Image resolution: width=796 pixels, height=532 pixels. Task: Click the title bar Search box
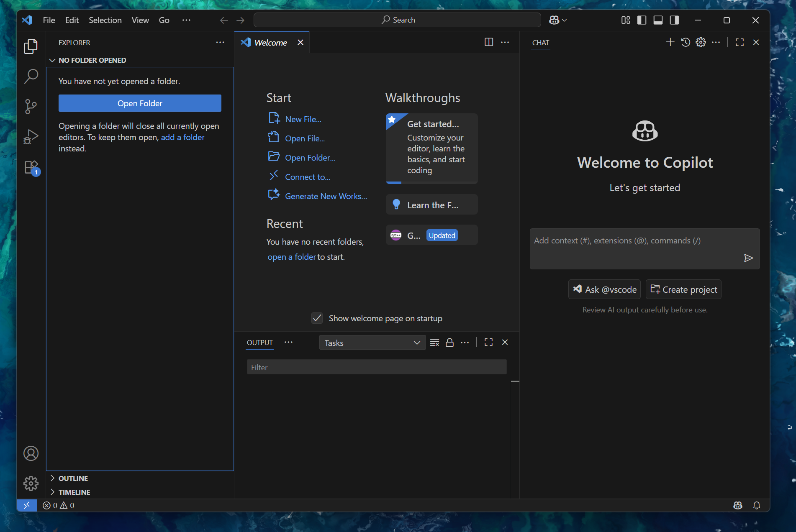point(398,20)
